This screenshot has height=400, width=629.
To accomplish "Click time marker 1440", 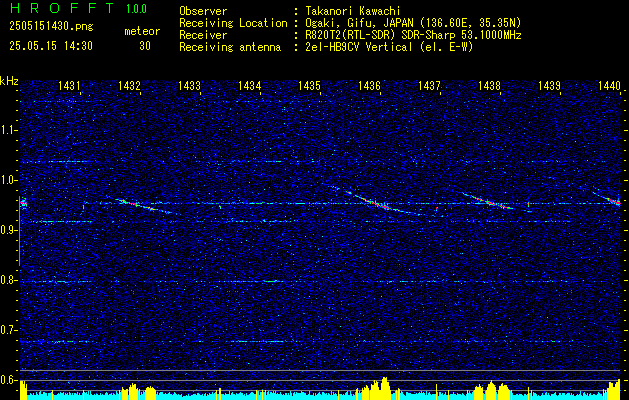I will [x=609, y=85].
